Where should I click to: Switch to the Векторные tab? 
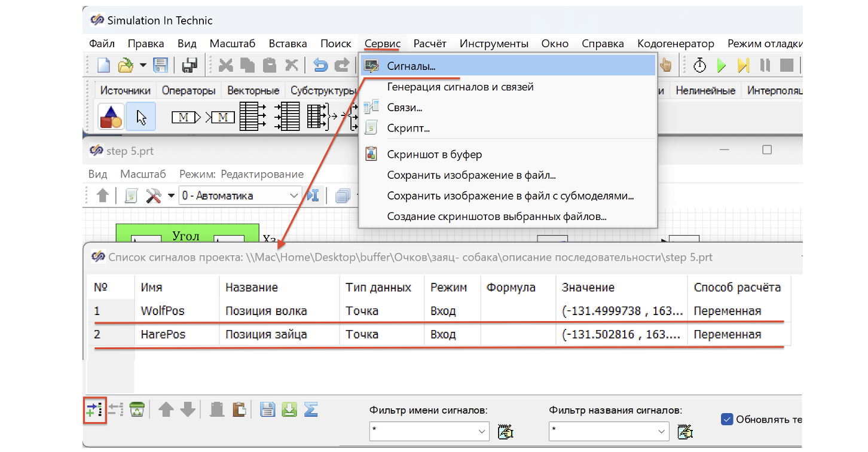[253, 91]
